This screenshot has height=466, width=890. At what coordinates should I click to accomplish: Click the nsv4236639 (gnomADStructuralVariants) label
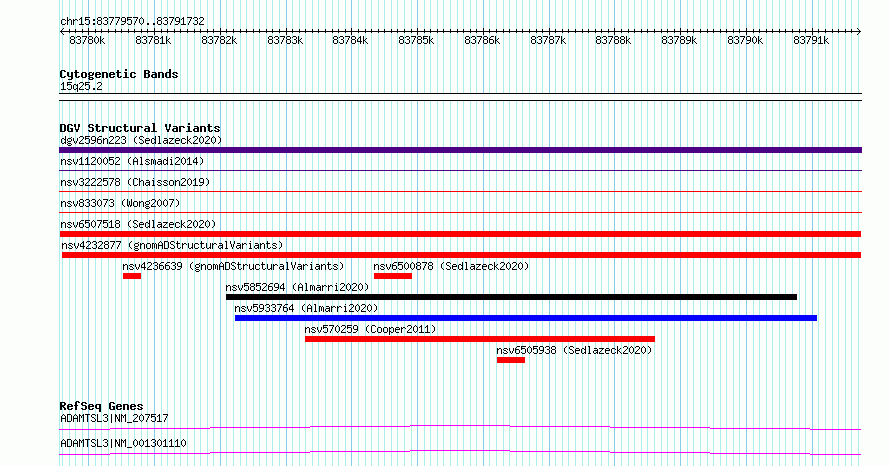(x=233, y=266)
